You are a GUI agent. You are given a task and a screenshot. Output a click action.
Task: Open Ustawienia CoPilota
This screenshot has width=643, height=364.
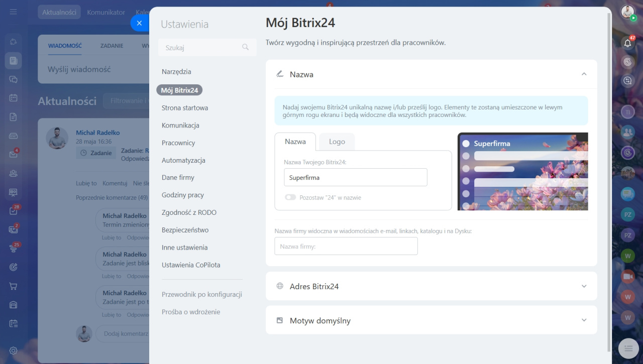[x=191, y=265]
